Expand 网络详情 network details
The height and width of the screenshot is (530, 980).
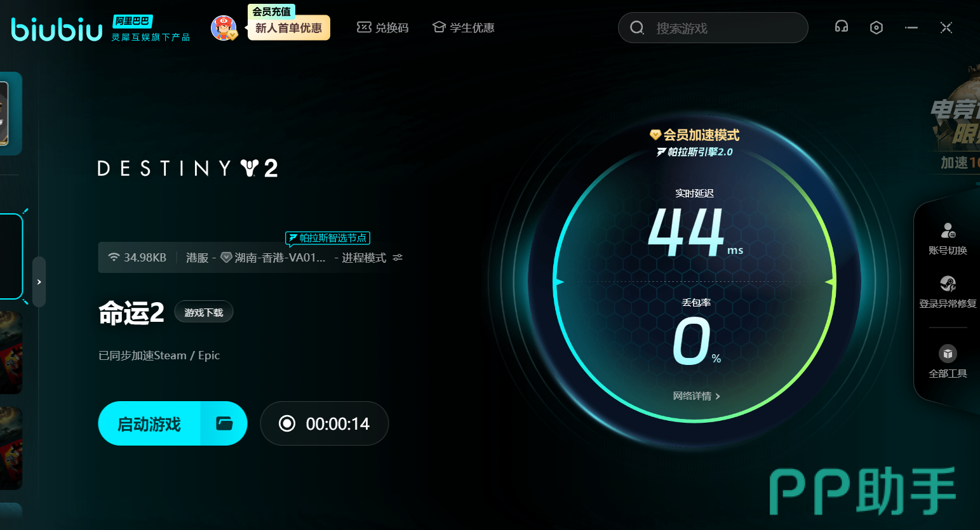coord(696,396)
